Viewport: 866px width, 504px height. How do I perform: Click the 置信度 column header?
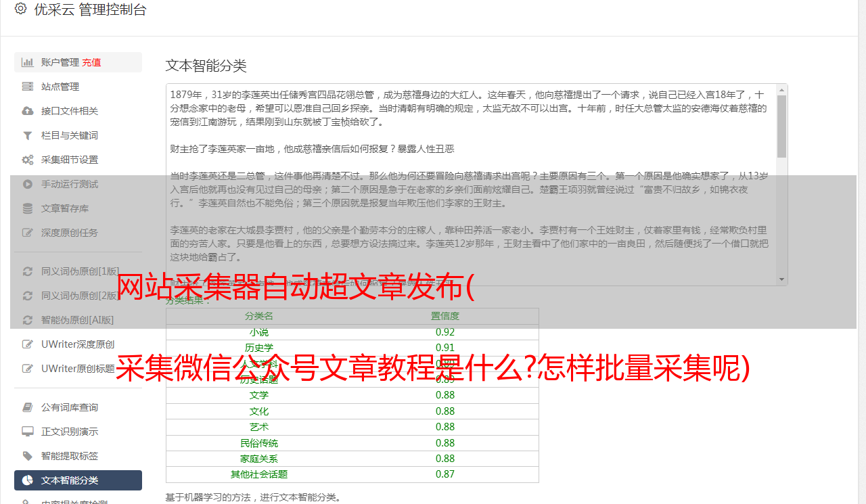[445, 316]
